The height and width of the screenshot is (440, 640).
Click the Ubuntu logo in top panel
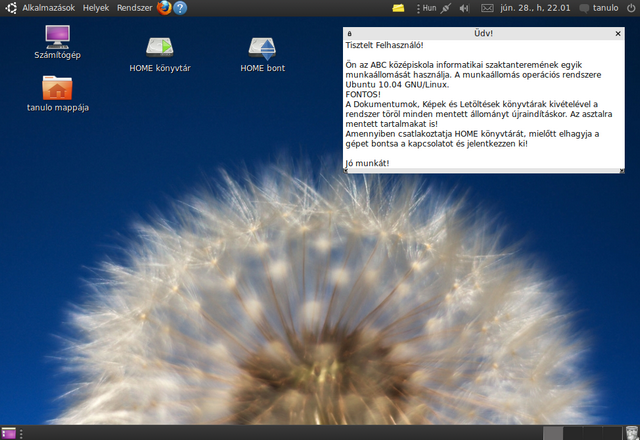10,8
